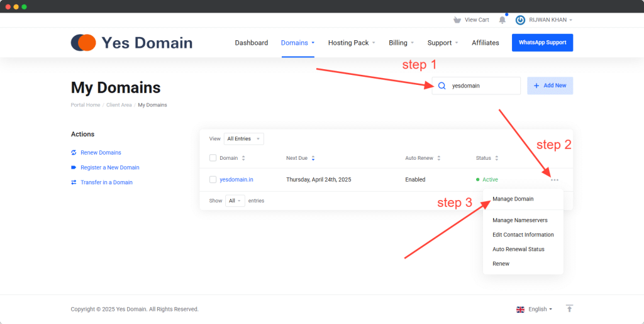Screen dimensions: 644x324
Task: Click the UK flag language icon
Action: [520, 310]
